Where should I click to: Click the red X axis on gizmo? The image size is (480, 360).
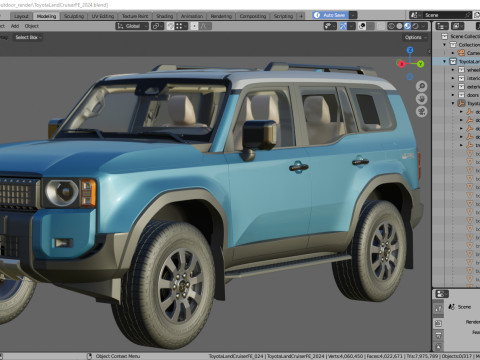click(401, 64)
